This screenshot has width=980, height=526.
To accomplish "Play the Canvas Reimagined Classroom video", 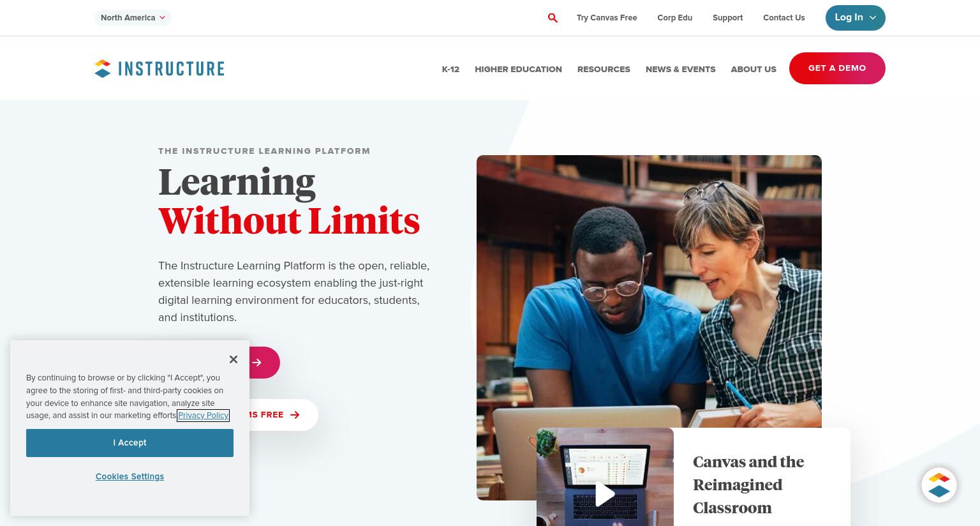I will pos(604,493).
